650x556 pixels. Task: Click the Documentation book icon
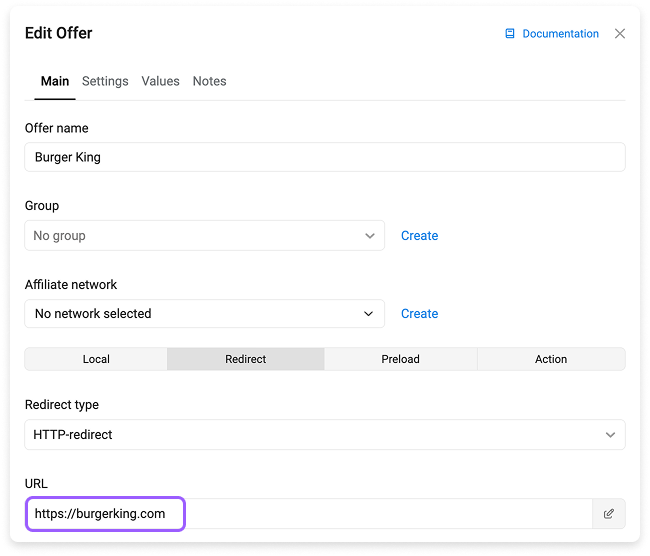pyautogui.click(x=509, y=34)
